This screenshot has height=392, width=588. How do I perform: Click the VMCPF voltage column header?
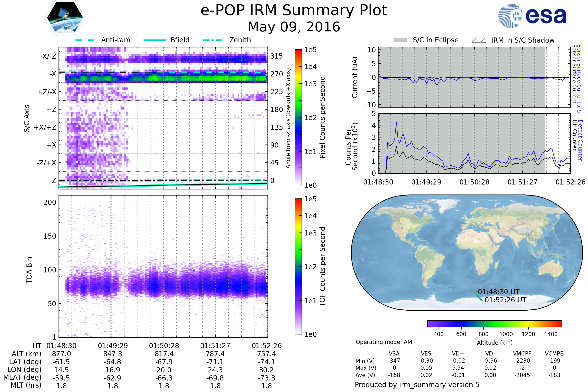pos(522,354)
